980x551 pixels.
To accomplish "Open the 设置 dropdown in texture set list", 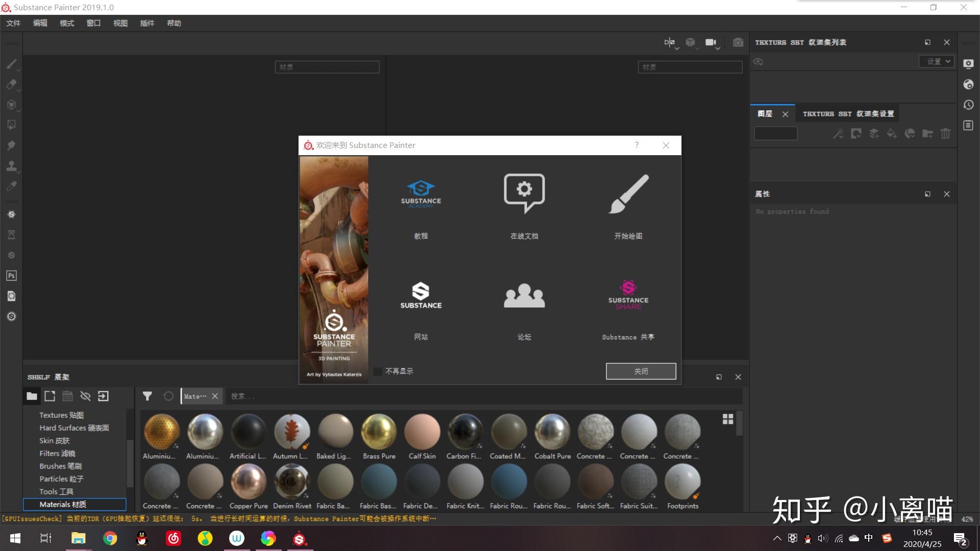I will (x=937, y=61).
